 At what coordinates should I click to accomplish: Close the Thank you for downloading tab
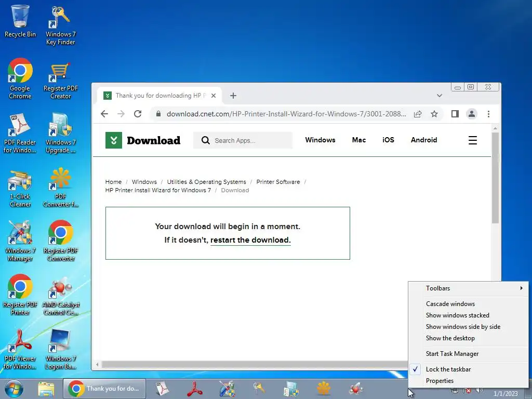214,96
